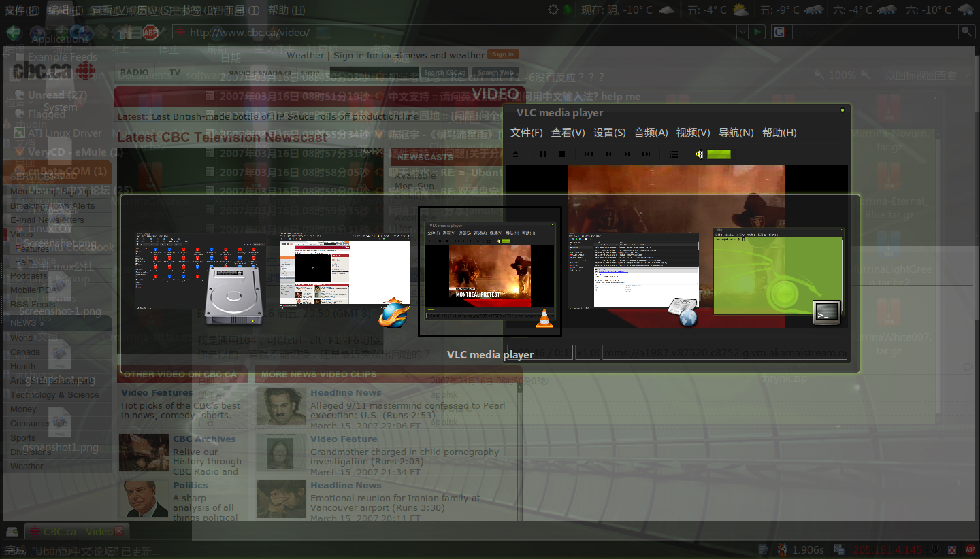Click the Search Web button
The image size is (980, 559).
pyautogui.click(x=495, y=73)
